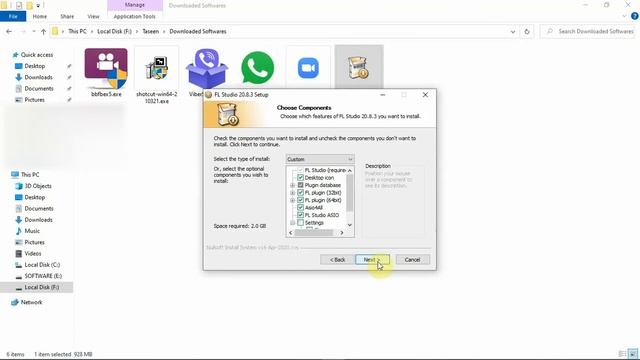Uncheck the FL plugin (64bit) component
This screenshot has width=640, height=360.
300,200
